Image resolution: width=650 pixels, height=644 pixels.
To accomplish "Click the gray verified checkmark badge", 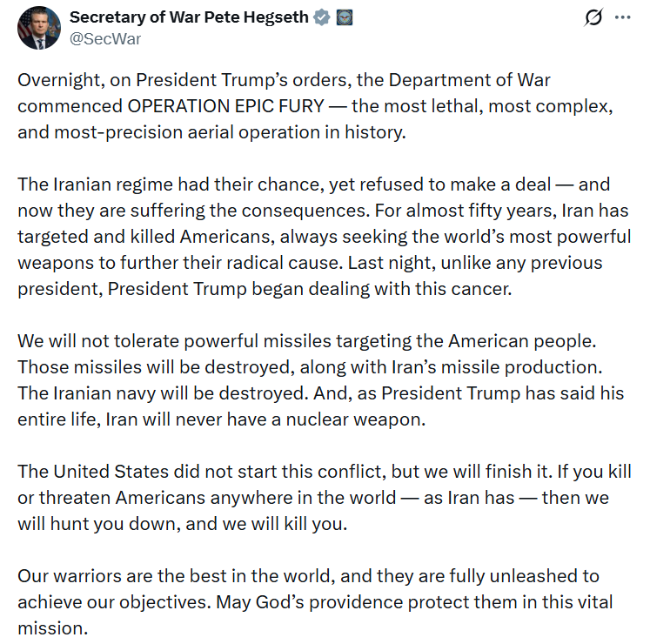I will (321, 17).
